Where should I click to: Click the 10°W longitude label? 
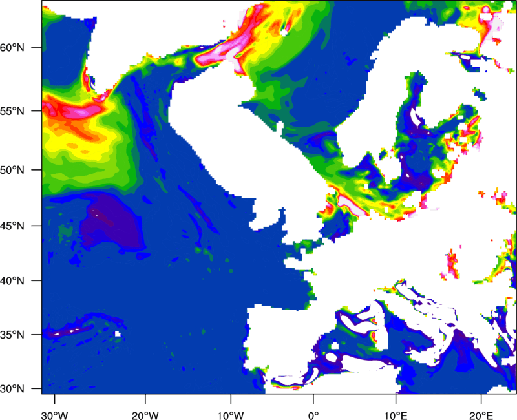tap(231, 415)
